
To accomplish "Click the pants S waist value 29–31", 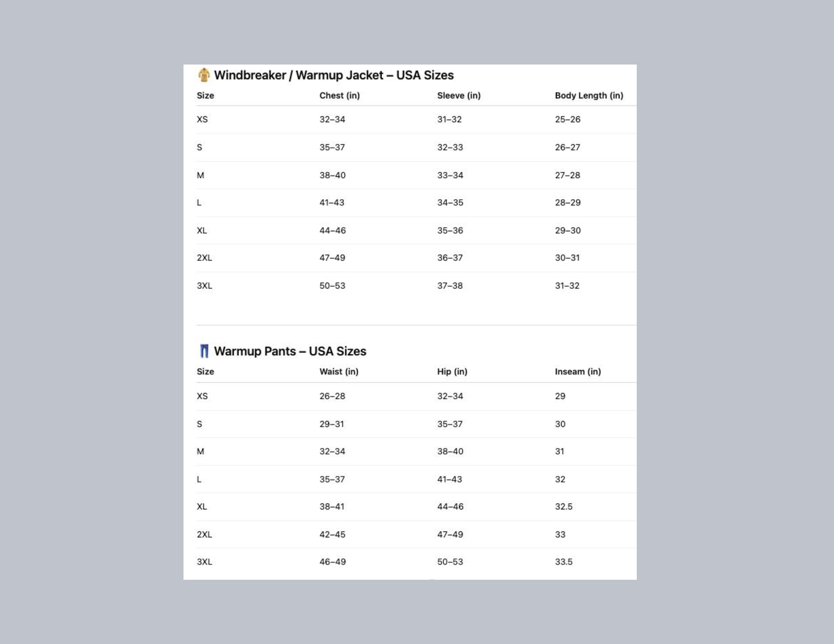I will click(x=331, y=424).
